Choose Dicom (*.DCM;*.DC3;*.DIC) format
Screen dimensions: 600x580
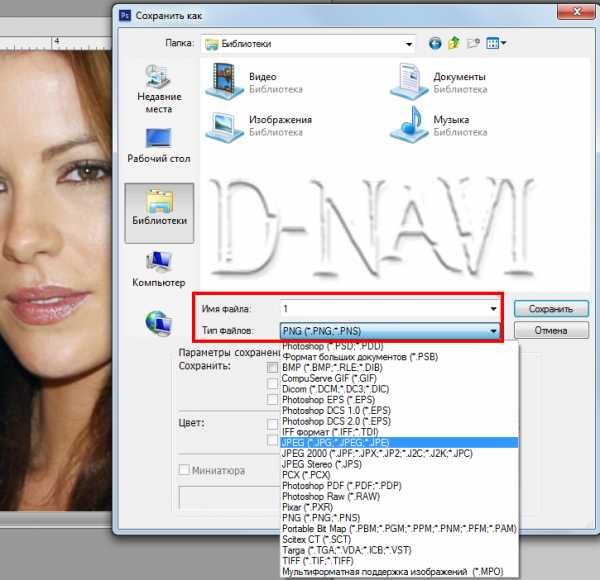pyautogui.click(x=399, y=389)
